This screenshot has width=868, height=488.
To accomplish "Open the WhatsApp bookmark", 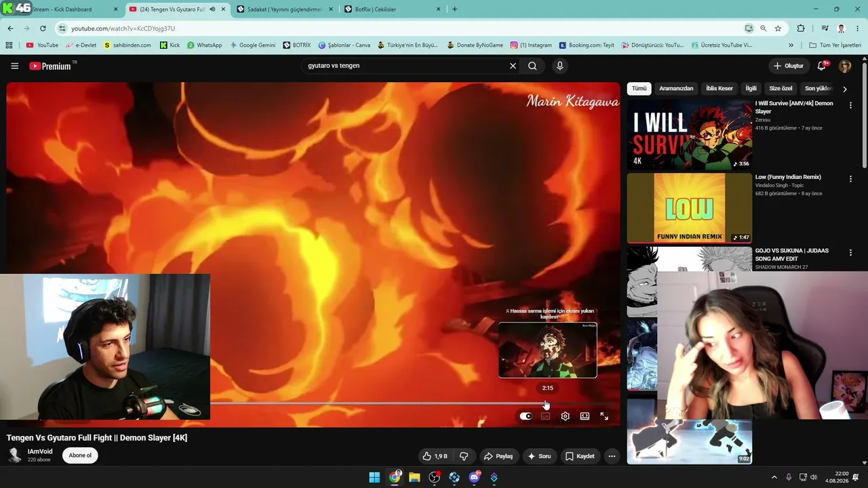I will point(204,45).
